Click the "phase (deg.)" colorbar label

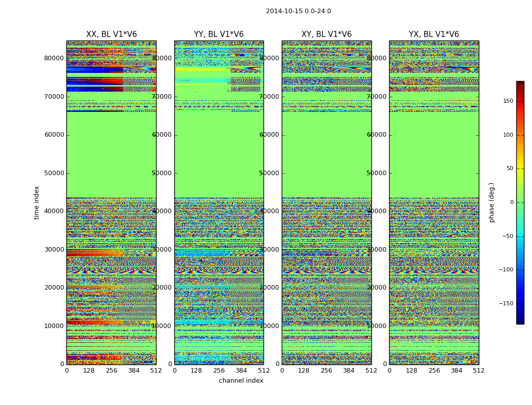pyautogui.click(x=491, y=202)
